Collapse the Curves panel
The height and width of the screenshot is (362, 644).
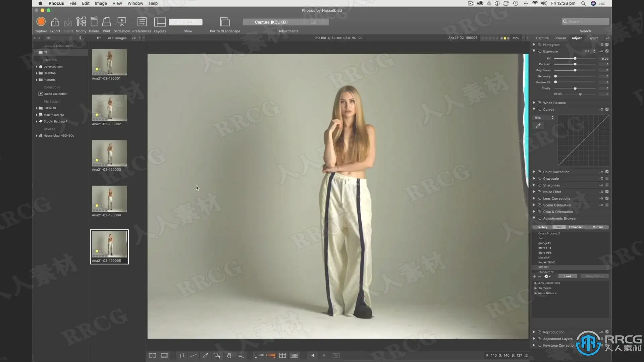(534, 109)
